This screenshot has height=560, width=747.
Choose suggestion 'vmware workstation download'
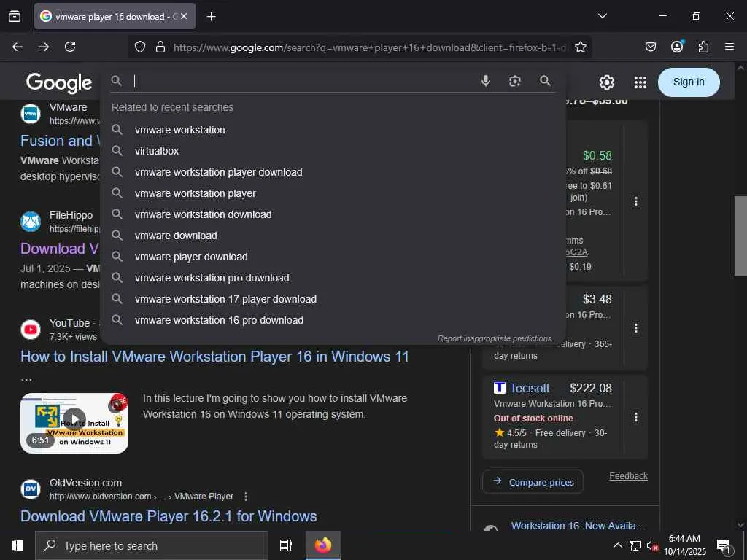(x=333, y=214)
